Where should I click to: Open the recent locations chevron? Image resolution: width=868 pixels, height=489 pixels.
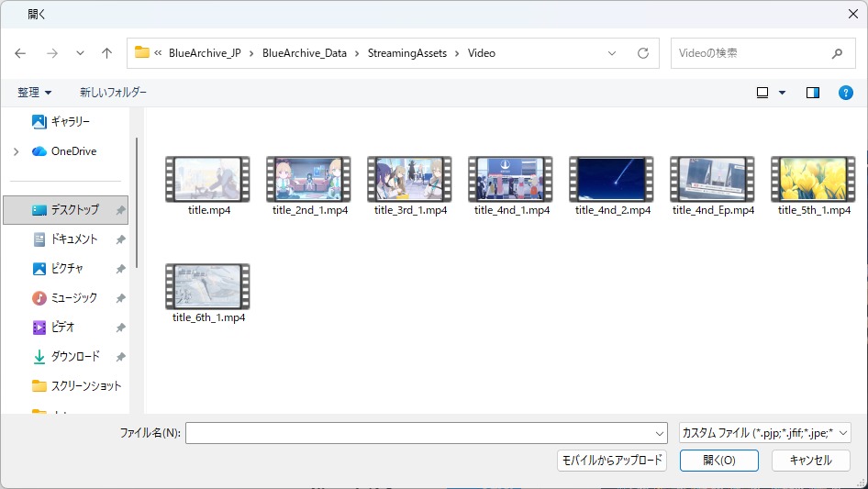(x=80, y=53)
